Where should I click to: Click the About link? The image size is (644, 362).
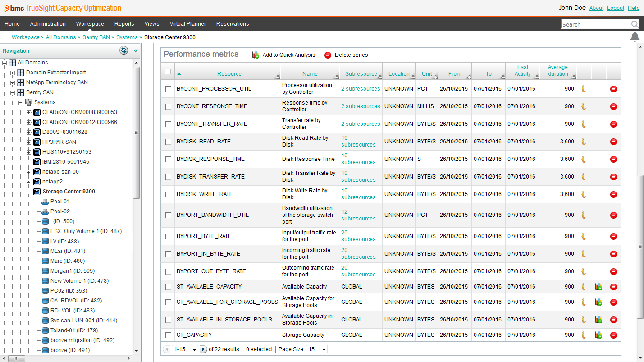(x=597, y=8)
